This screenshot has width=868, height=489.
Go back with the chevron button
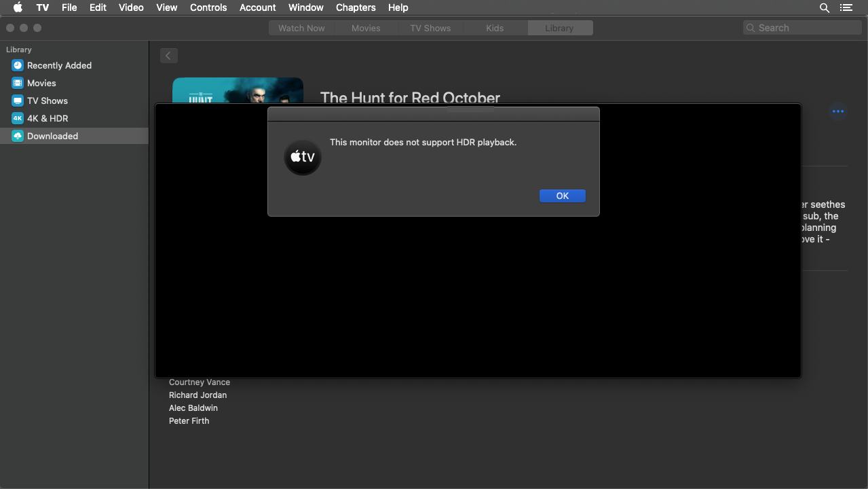click(x=168, y=56)
